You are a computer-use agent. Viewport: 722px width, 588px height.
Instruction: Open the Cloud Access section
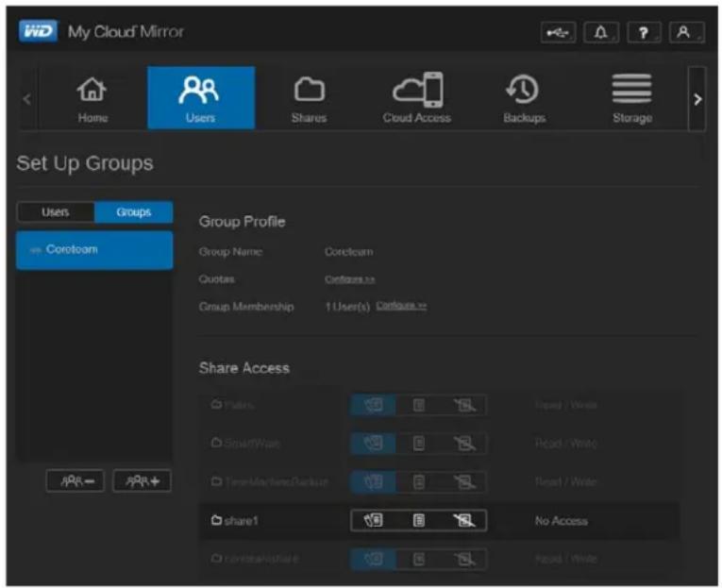pos(417,98)
